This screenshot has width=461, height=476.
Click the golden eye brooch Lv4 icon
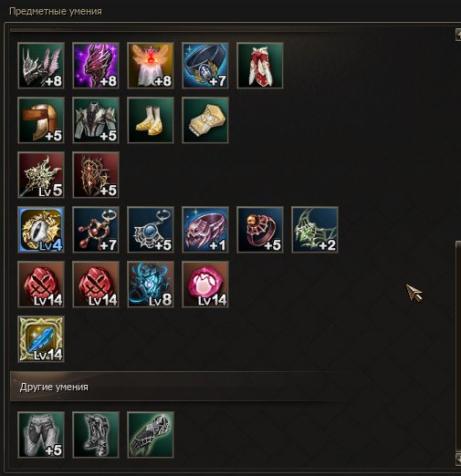(41, 230)
